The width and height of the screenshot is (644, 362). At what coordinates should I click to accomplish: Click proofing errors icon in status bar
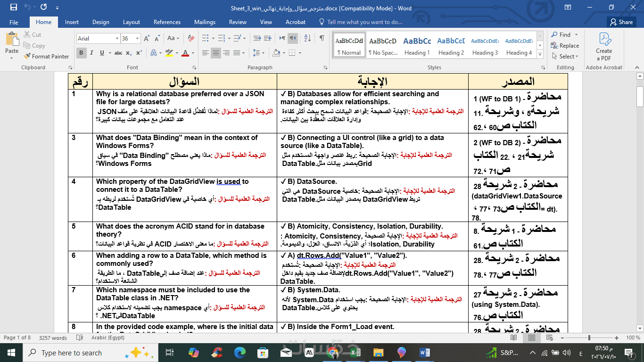(x=80, y=338)
